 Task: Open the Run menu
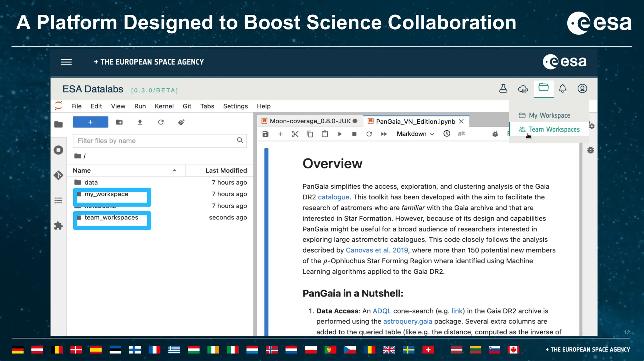click(x=140, y=106)
